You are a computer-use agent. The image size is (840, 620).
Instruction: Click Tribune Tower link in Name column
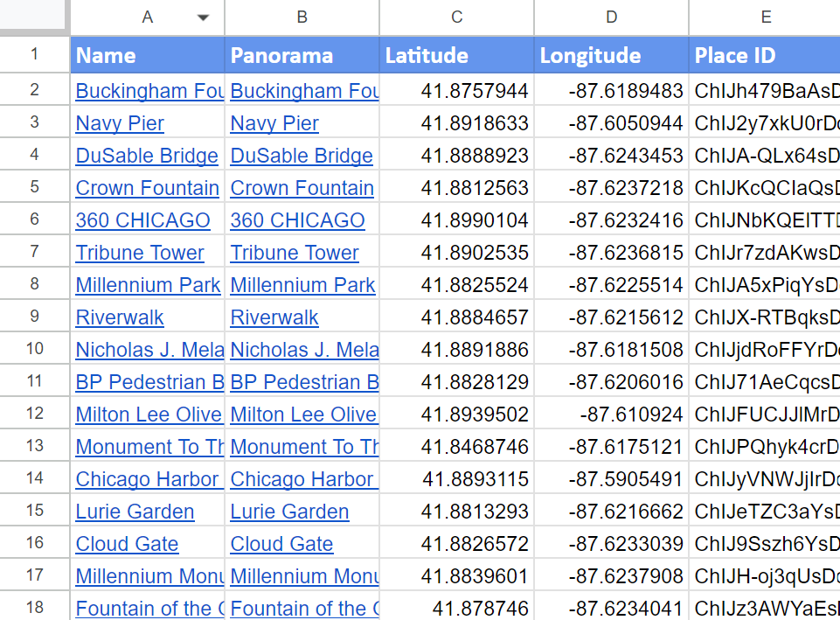(x=140, y=253)
